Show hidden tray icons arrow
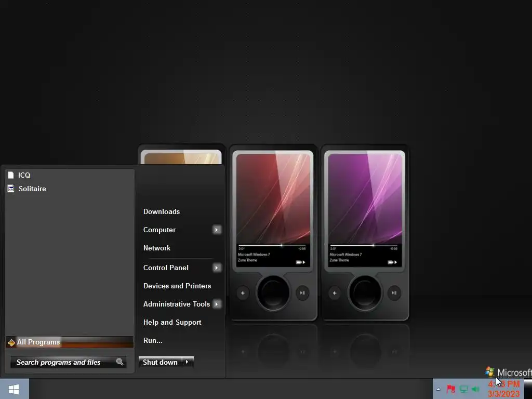Viewport: 532px width, 399px height. tap(438, 389)
